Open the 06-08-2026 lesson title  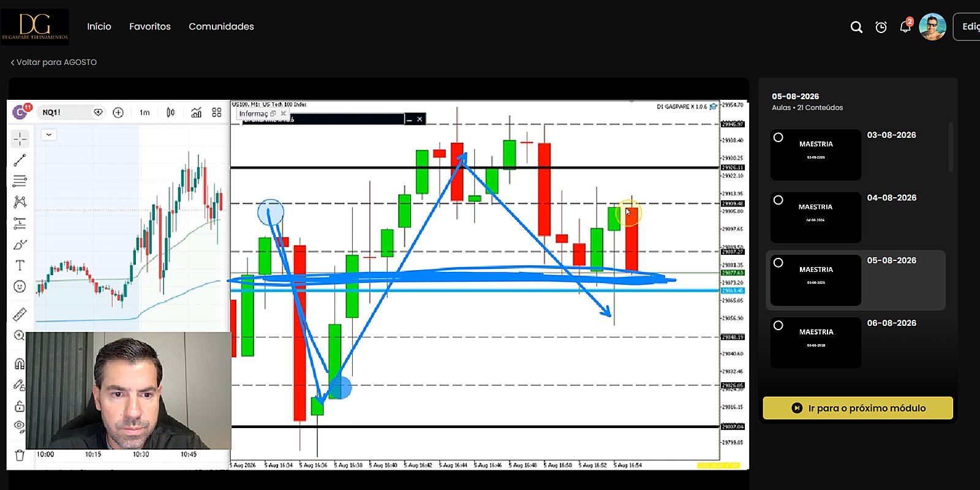click(x=892, y=323)
